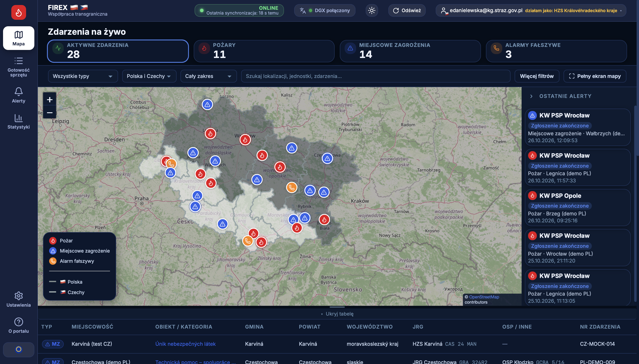Image resolution: width=639 pixels, height=364 pixels.
Task: Click the MZ badge in Karviná row
Action: (53, 344)
